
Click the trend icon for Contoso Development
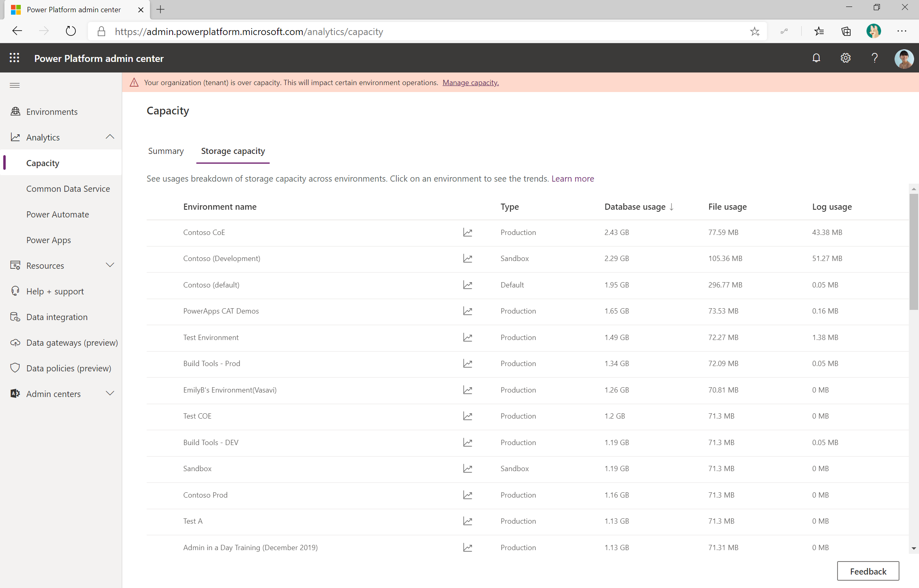pos(467,258)
